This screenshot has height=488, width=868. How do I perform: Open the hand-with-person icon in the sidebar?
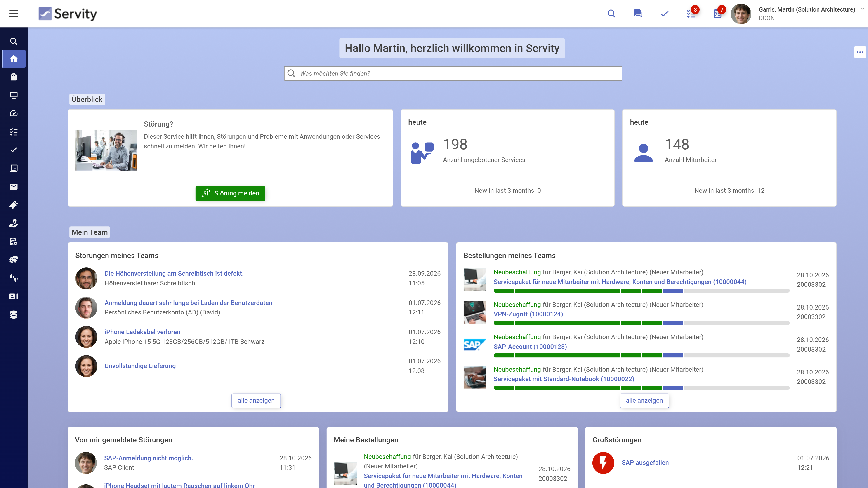click(14, 223)
